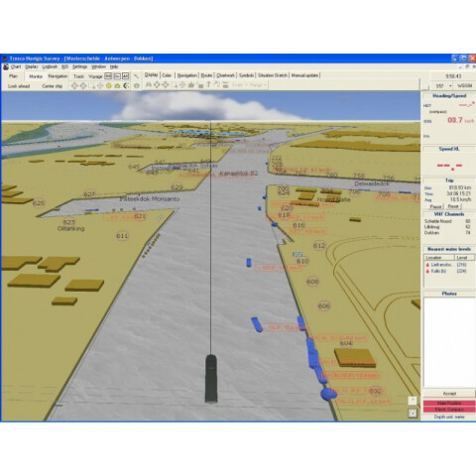Open the Range dropdown in Display toolbar
The height and width of the screenshot is (476, 476).
pos(258,85)
